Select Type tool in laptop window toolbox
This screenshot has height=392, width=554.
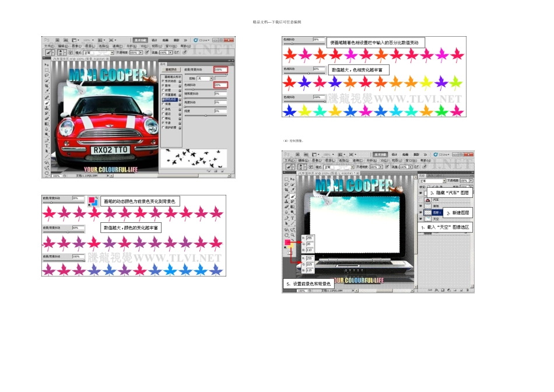tap(293, 218)
